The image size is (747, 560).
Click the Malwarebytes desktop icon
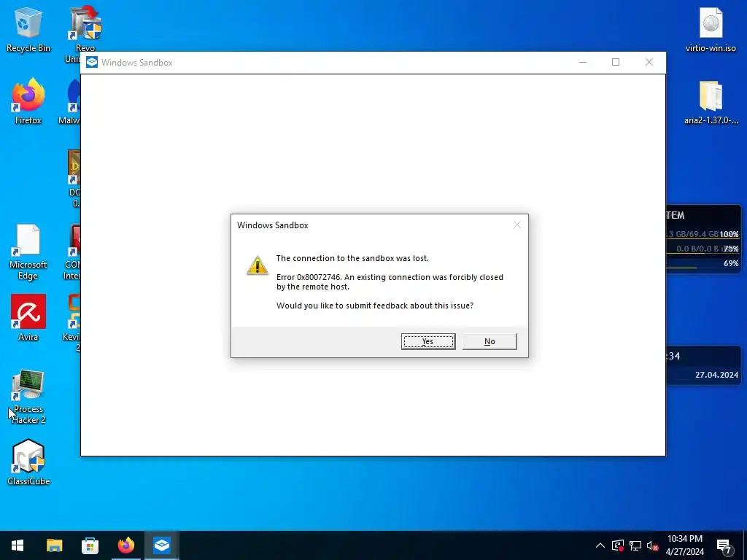coord(69,101)
